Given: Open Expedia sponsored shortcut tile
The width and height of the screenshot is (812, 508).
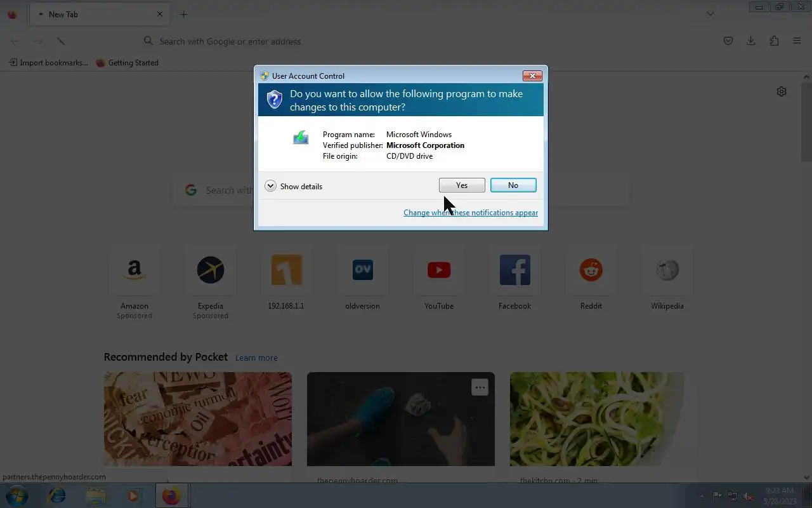Looking at the screenshot, I should click(x=211, y=281).
